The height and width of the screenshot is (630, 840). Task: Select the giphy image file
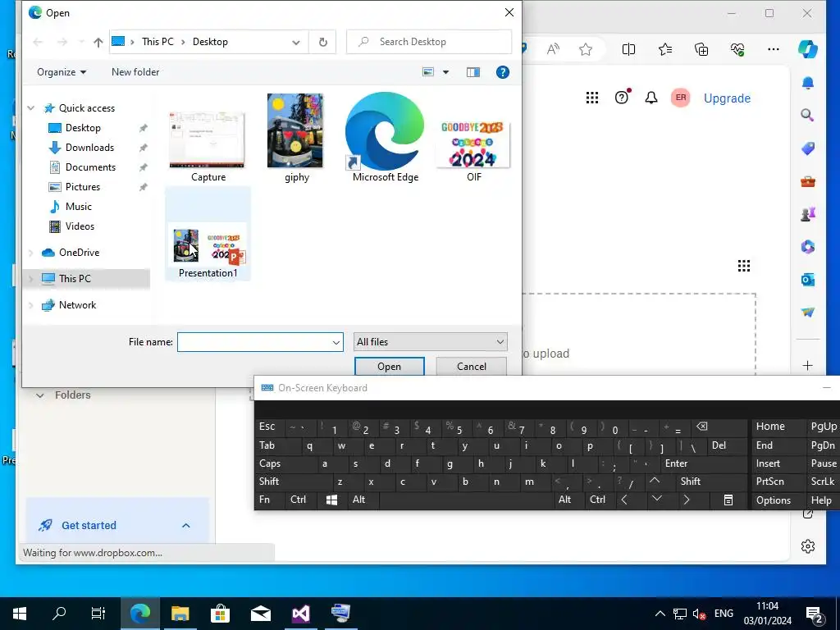point(295,138)
